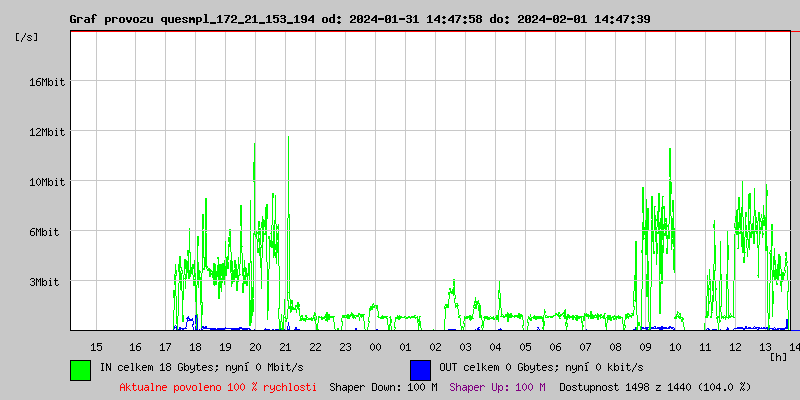800x400 pixels.
Task: Click the 6Mbit y-axis label
Action: pos(46,232)
